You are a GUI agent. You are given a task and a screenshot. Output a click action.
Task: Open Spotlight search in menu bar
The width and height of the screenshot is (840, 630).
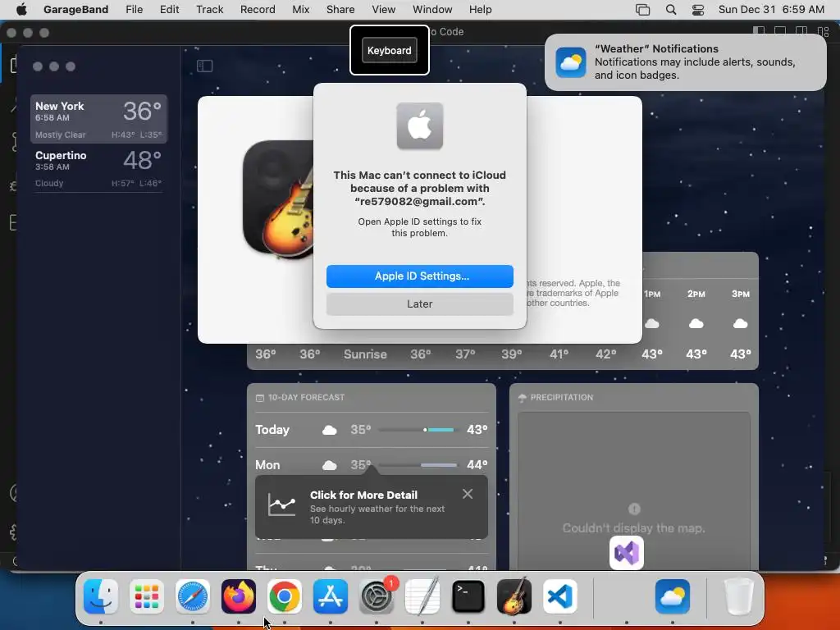coord(671,9)
